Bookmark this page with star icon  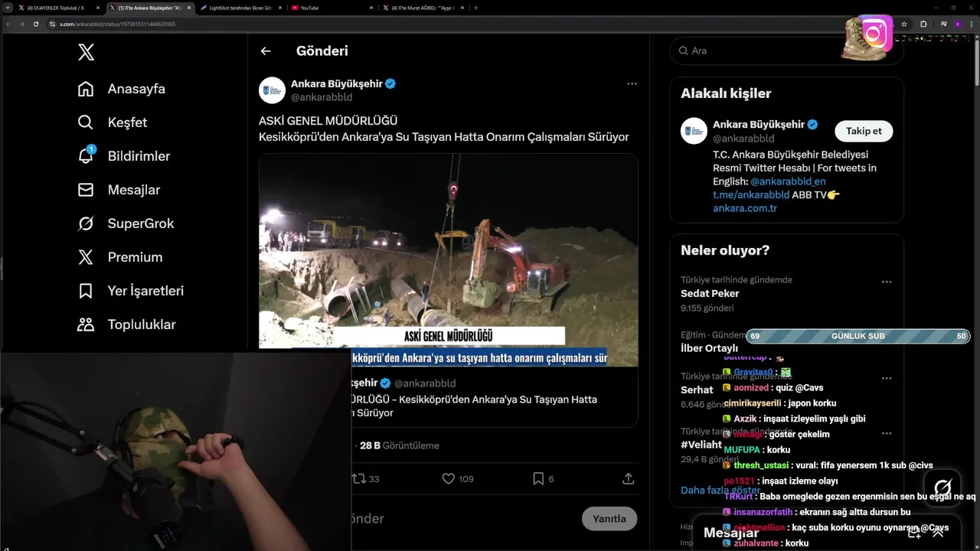tap(904, 24)
